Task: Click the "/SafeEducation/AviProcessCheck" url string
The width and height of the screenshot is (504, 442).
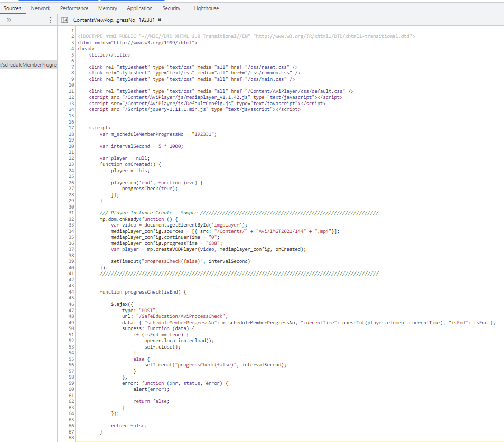Action: click(181, 316)
